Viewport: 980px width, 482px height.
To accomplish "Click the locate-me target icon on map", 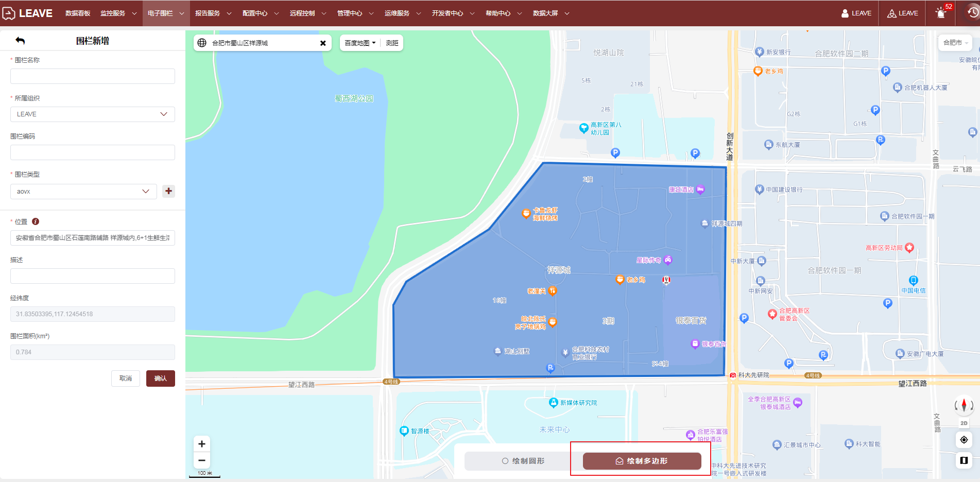I will (964, 440).
